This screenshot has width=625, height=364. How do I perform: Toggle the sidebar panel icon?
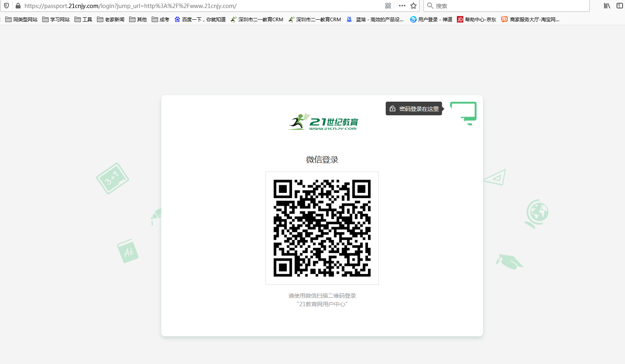coord(620,6)
